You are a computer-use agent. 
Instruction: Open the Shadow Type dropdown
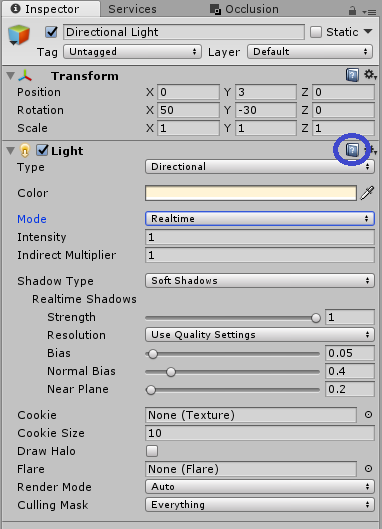(x=260, y=281)
